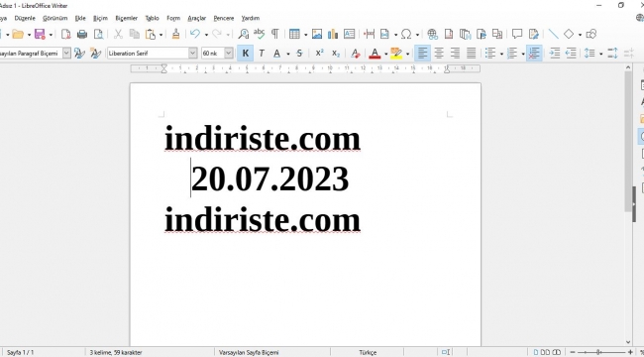Toggle track changes recording
The height and width of the screenshot is (357, 644).
click(x=533, y=34)
